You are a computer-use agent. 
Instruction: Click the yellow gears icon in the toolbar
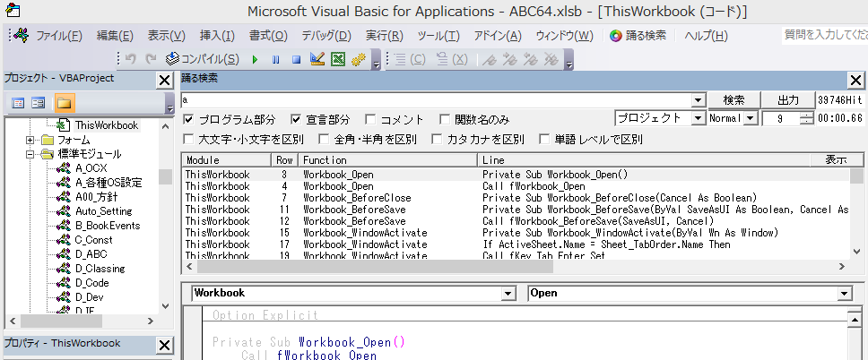coord(359,60)
